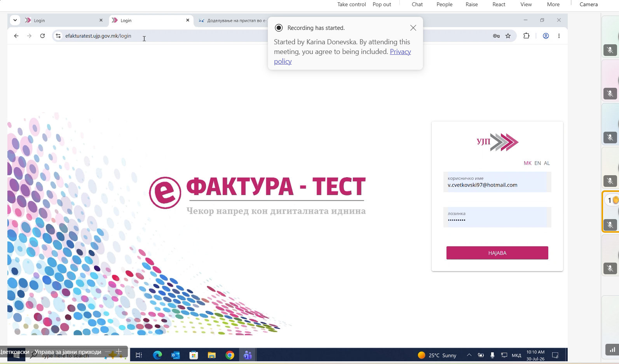Screen dimensions: 619x364
Task: Close the first Login tab
Action: [101, 20]
